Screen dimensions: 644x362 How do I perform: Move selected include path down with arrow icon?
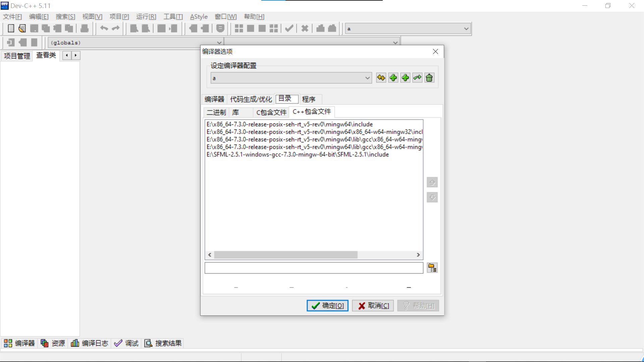coord(432,197)
